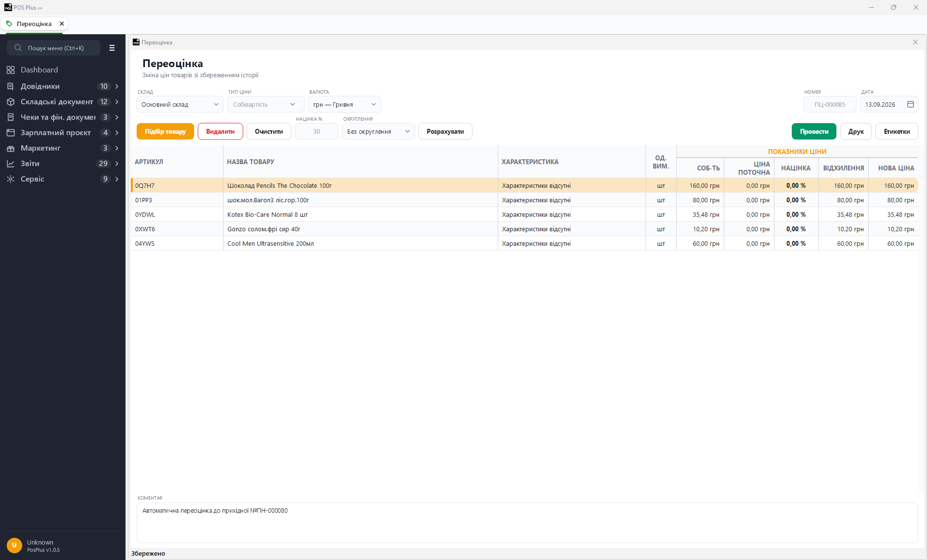Click the Зарплатний проєкт card icon
Viewport: 927px width, 560px height.
11,133
